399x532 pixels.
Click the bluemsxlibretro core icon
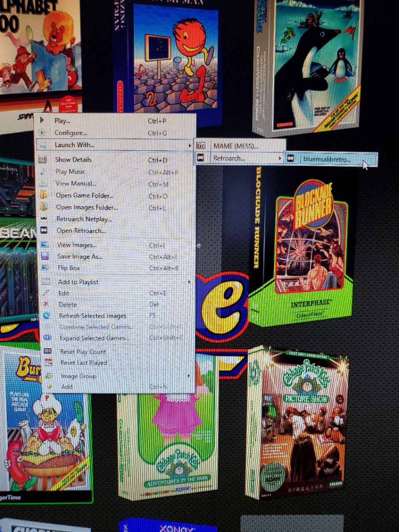(291, 158)
